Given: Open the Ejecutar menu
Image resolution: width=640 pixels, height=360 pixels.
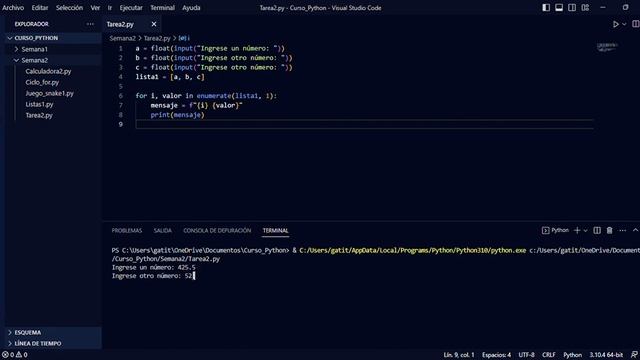Looking at the screenshot, I should click(131, 8).
